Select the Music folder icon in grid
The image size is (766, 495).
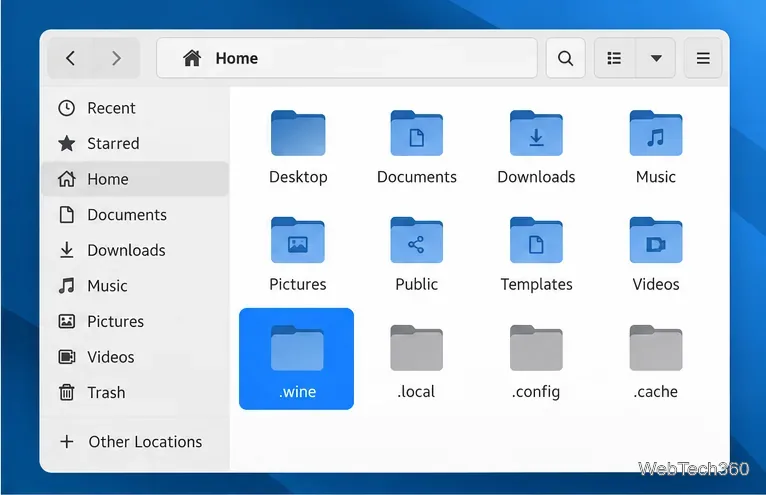[x=656, y=133]
